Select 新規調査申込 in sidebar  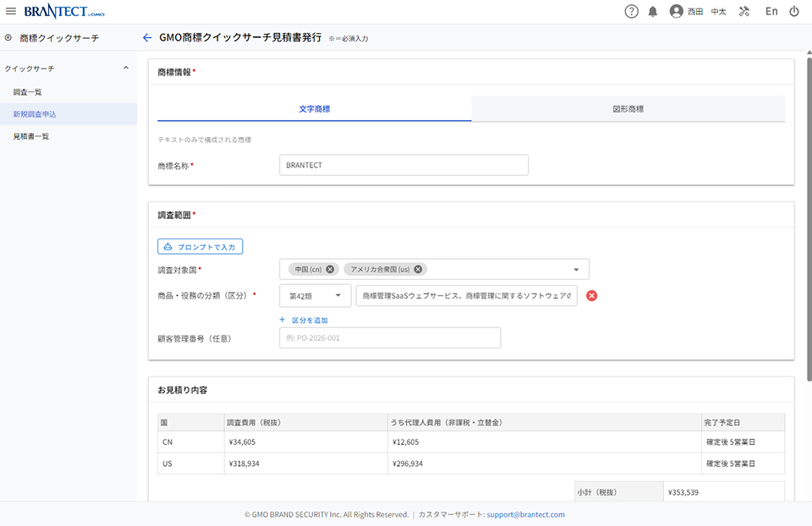tap(69, 114)
